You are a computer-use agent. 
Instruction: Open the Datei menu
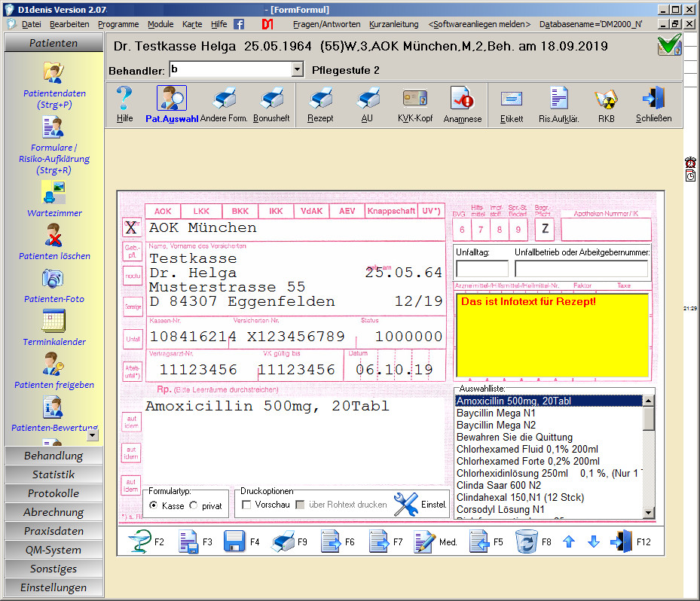tap(31, 24)
